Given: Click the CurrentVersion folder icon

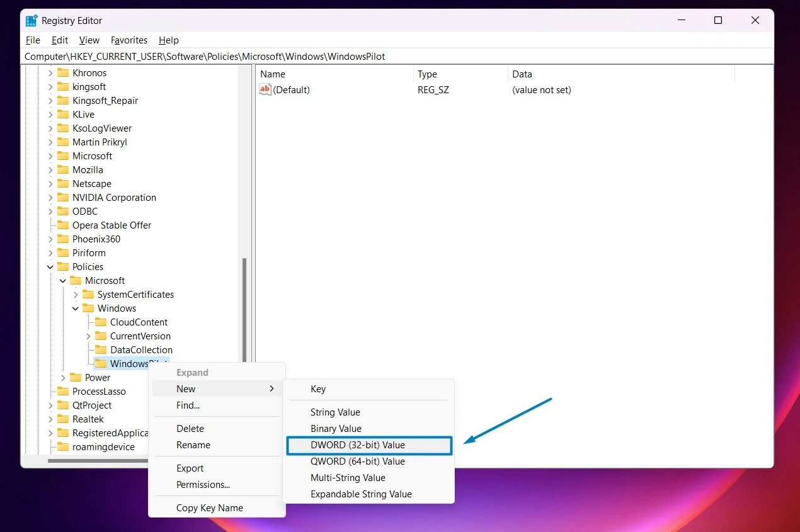Looking at the screenshot, I should click(101, 336).
